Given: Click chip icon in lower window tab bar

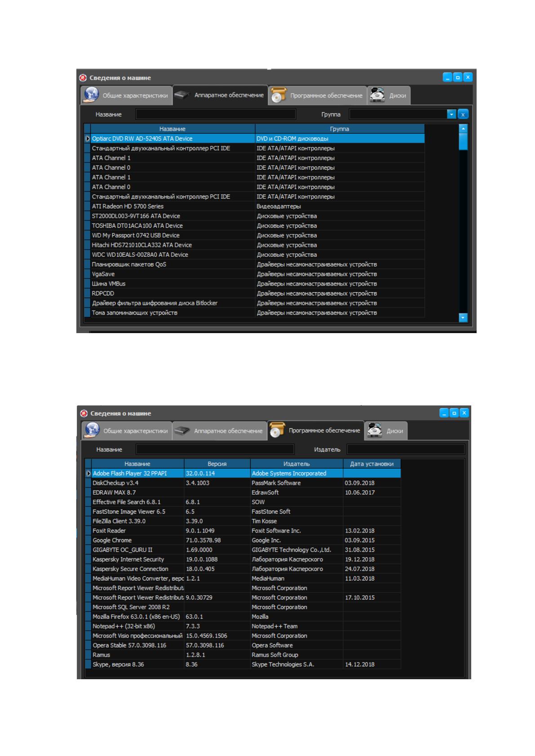Looking at the screenshot, I should [182, 430].
